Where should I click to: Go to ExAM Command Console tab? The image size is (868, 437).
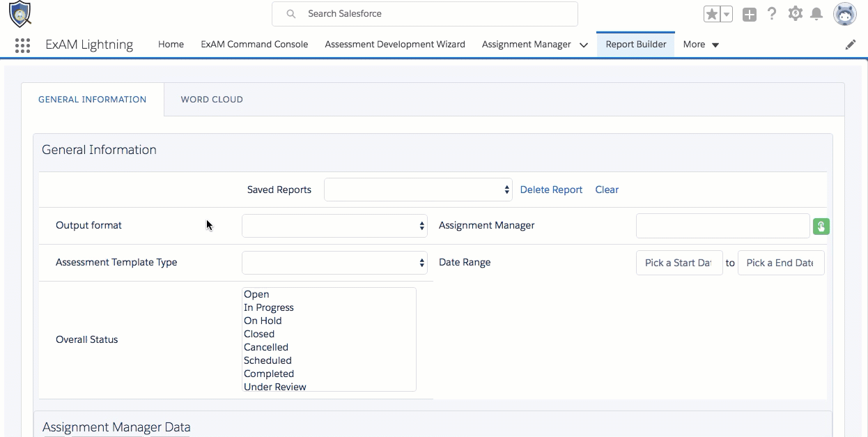click(x=254, y=45)
